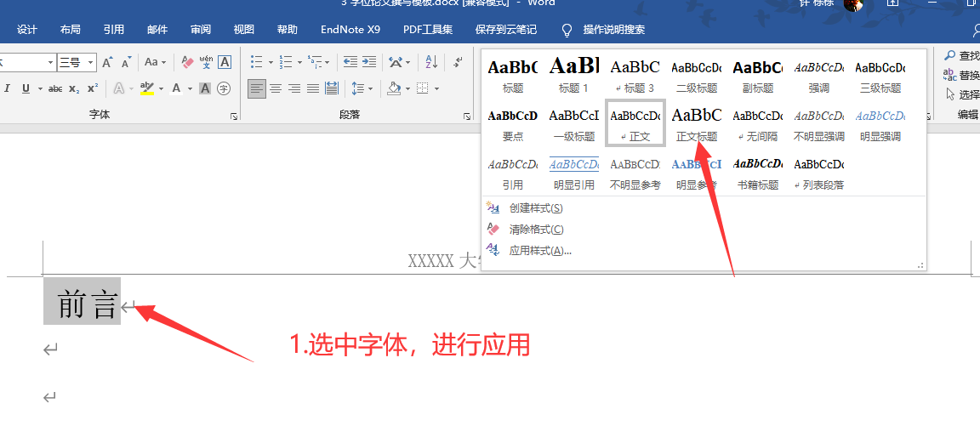The image size is (980, 426).
Task: Click line and paragraph spacing icon
Action: tap(358, 88)
